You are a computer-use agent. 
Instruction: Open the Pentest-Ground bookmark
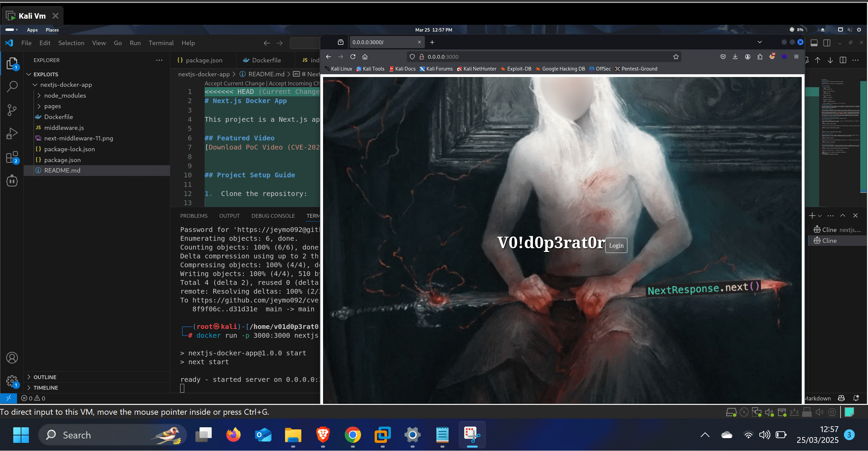click(x=636, y=69)
